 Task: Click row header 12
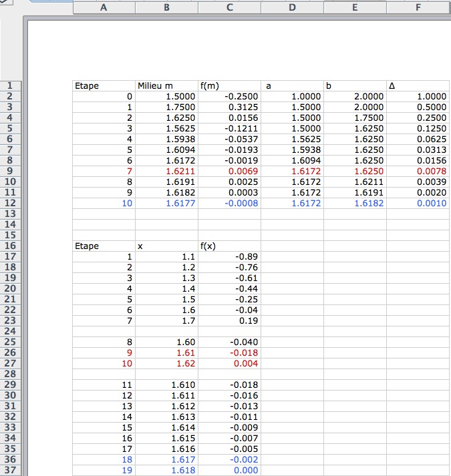(11, 203)
